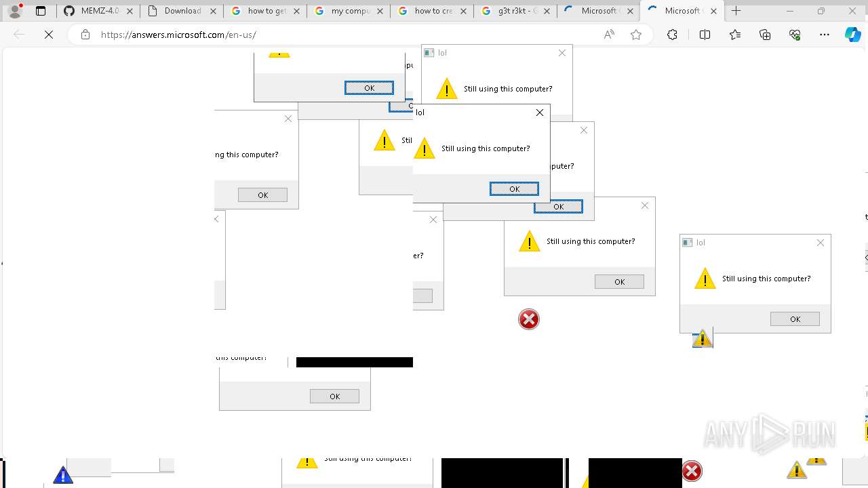The width and height of the screenshot is (868, 488).
Task: Close the isolated far-right lol dialog
Action: click(821, 243)
